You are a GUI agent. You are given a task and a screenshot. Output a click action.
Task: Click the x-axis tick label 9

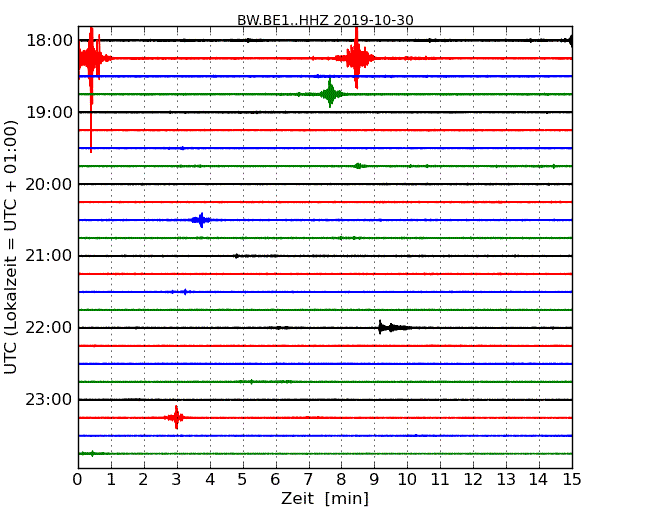point(374,480)
